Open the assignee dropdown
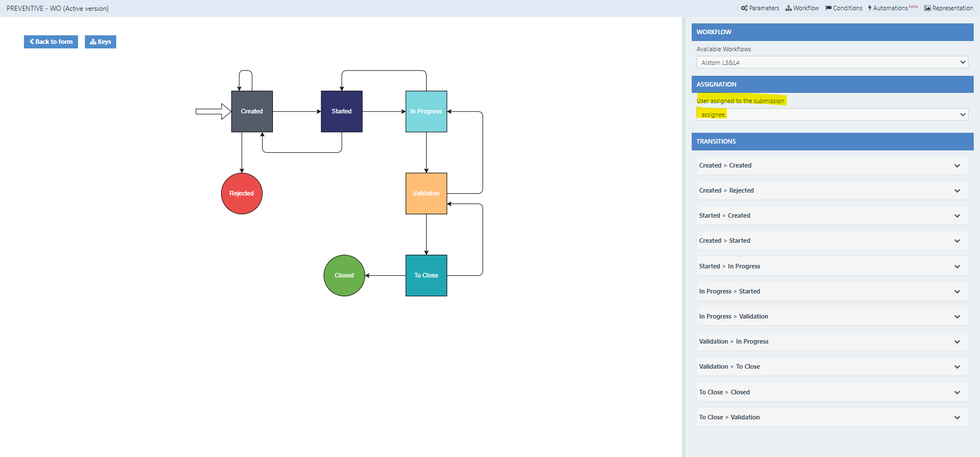Viewport: 980px width, 457px height. (x=832, y=115)
